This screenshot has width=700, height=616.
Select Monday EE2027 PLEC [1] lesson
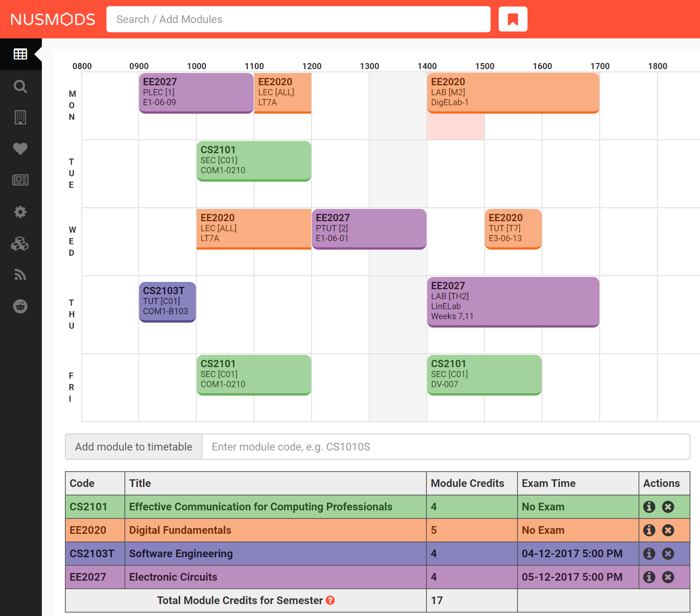pos(196,93)
